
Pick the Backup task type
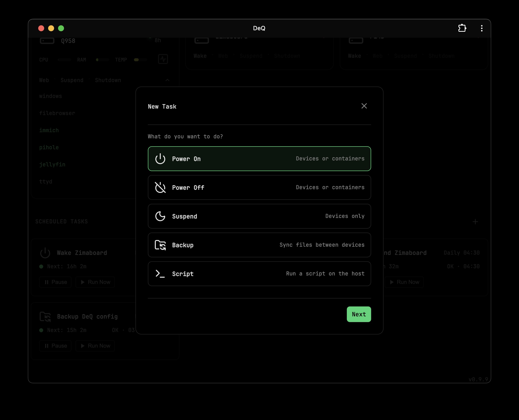(259, 245)
